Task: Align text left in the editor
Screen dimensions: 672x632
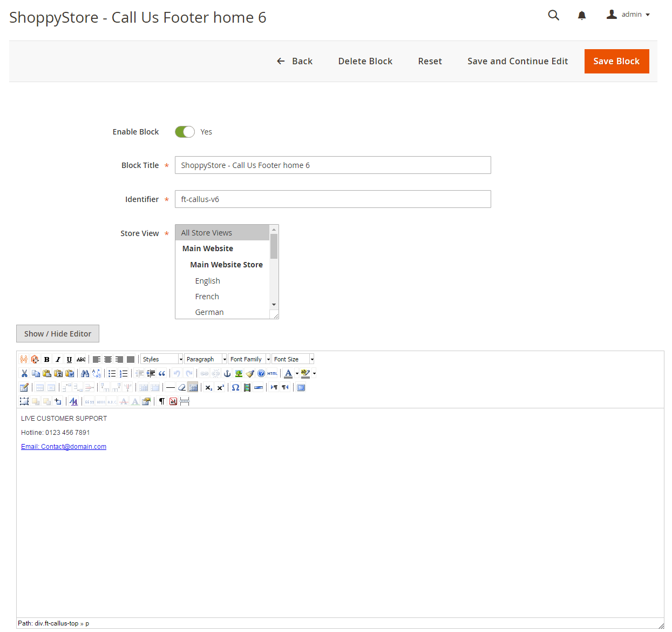Action: point(96,359)
